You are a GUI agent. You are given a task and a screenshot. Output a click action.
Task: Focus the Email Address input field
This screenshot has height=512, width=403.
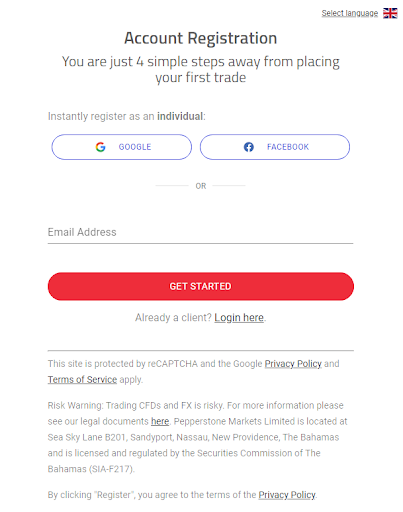(200, 232)
